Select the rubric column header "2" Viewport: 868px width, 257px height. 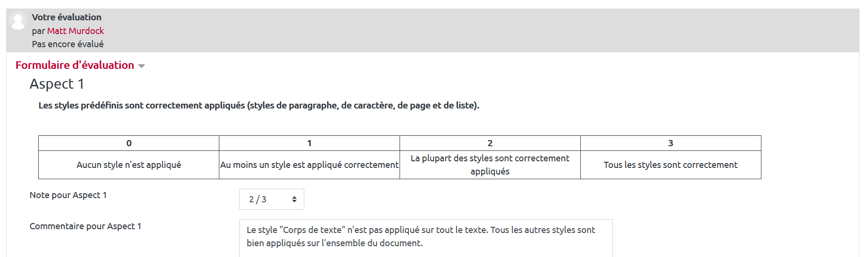pyautogui.click(x=490, y=143)
